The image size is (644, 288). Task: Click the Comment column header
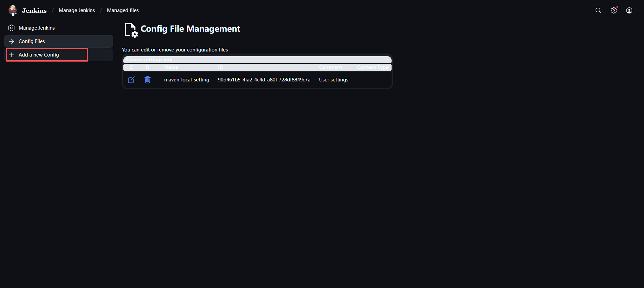[x=330, y=67]
